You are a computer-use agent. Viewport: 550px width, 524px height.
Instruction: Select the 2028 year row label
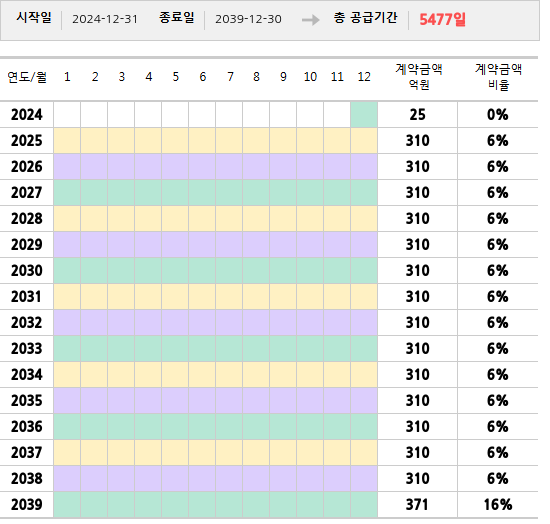pos(27,219)
